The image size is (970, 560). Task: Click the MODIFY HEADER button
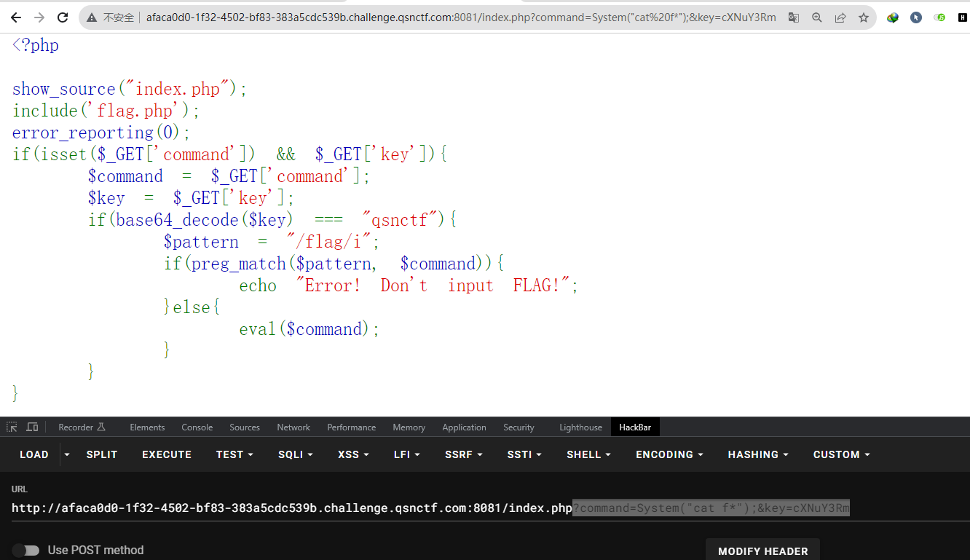coord(763,551)
